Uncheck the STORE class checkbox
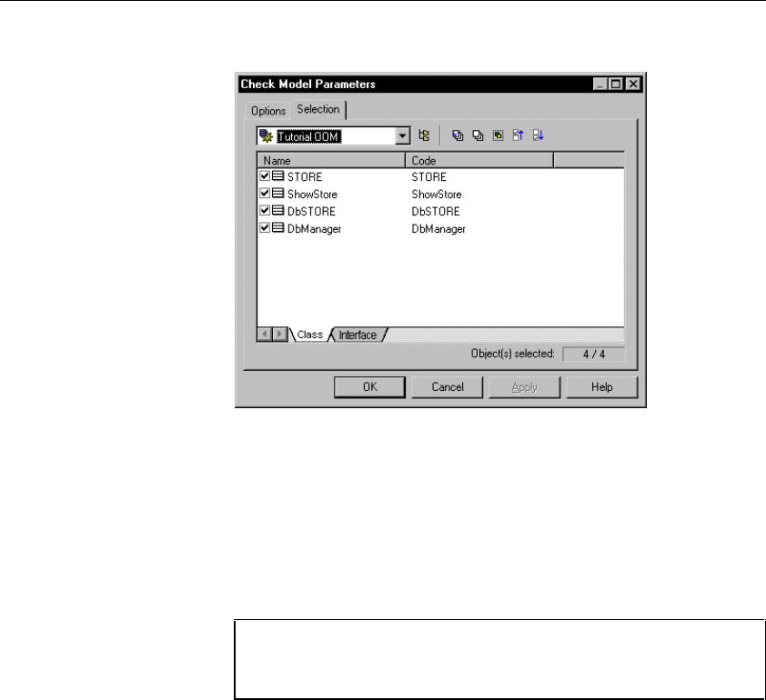766x700 pixels. (265, 175)
